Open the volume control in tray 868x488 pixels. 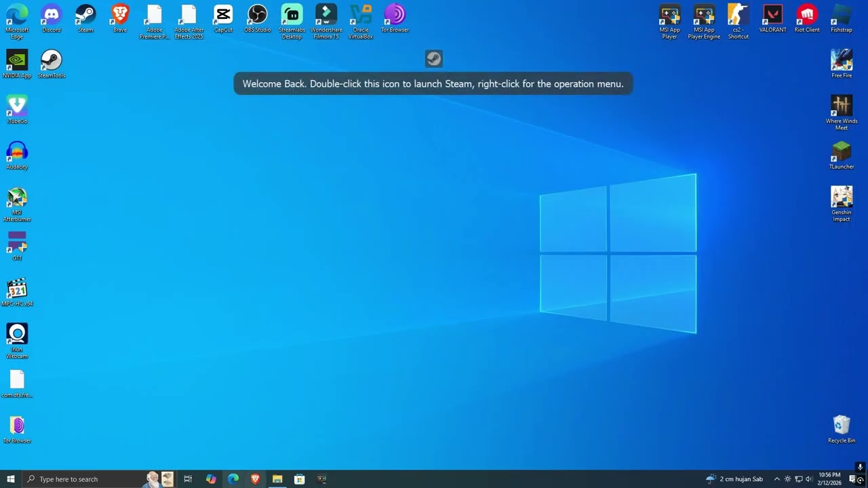[809, 479]
